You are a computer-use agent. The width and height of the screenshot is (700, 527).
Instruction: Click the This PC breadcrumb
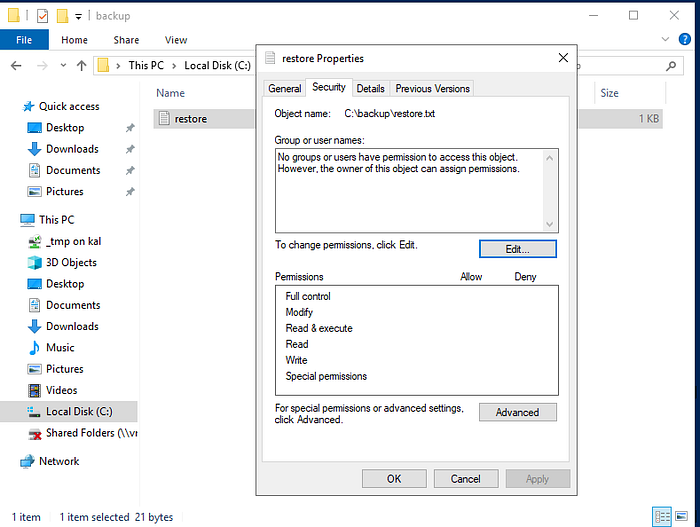(146, 66)
